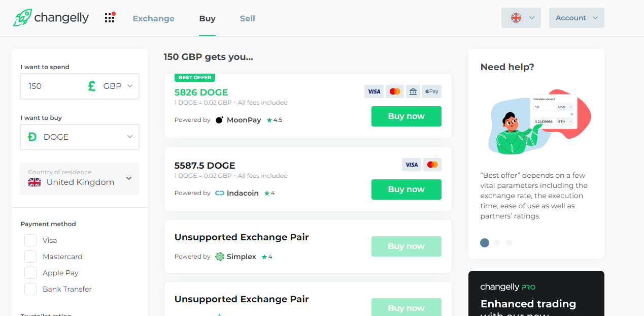Click the spend amount field showing 150
This screenshot has height=316, width=644.
pos(51,86)
